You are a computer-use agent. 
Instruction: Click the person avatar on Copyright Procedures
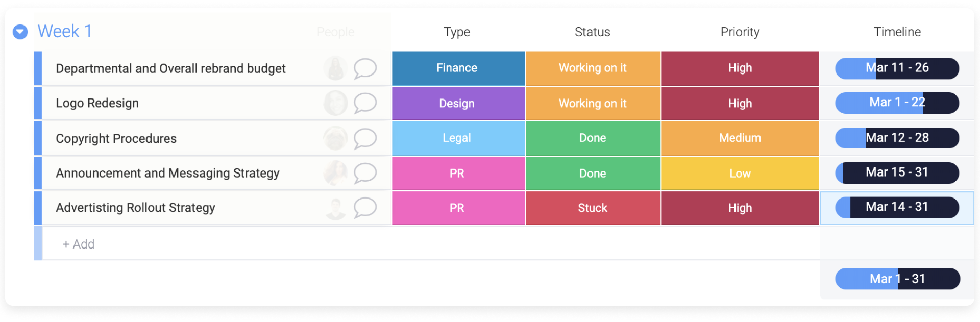[x=335, y=138]
